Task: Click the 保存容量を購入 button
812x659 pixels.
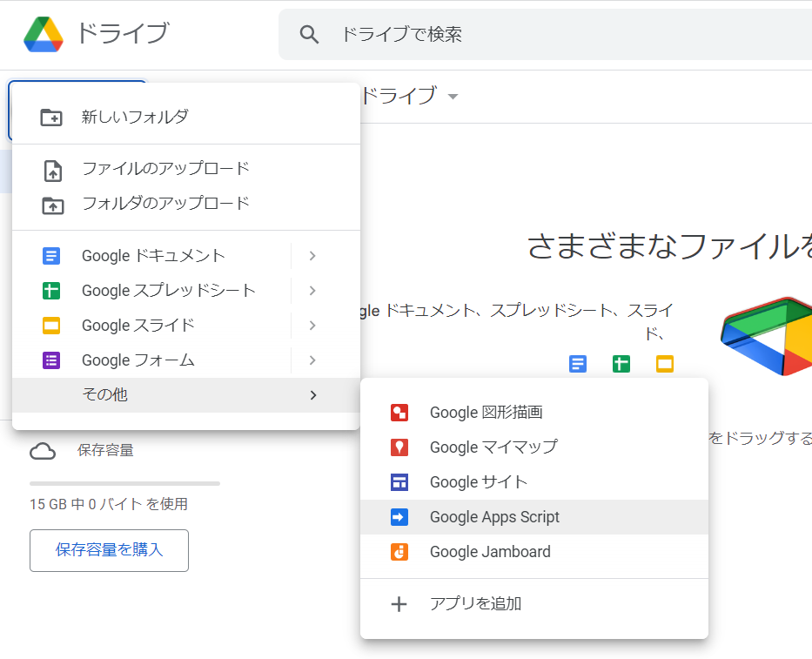Action: click(x=109, y=550)
